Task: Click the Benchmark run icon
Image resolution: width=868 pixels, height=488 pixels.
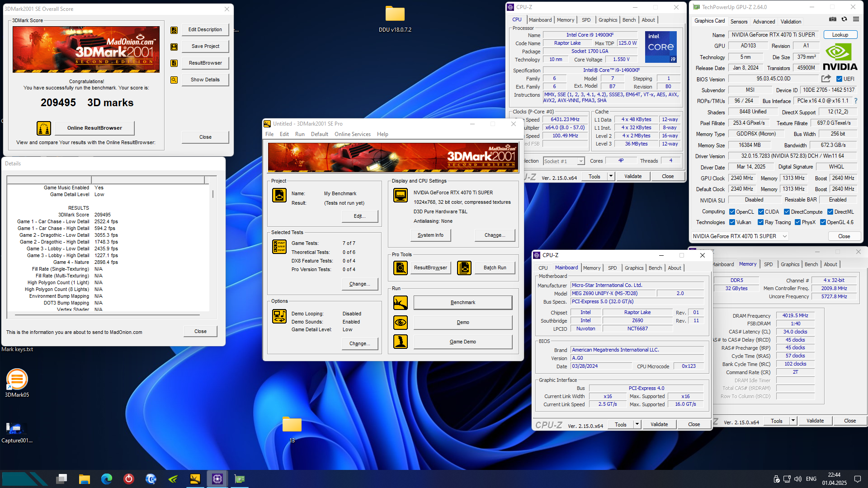Action: point(401,303)
